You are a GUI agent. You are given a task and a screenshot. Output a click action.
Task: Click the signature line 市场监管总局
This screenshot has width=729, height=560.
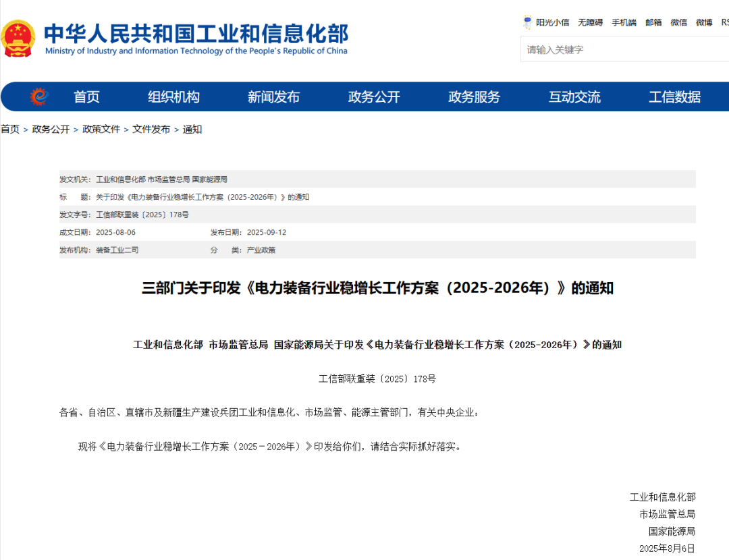pos(668,514)
